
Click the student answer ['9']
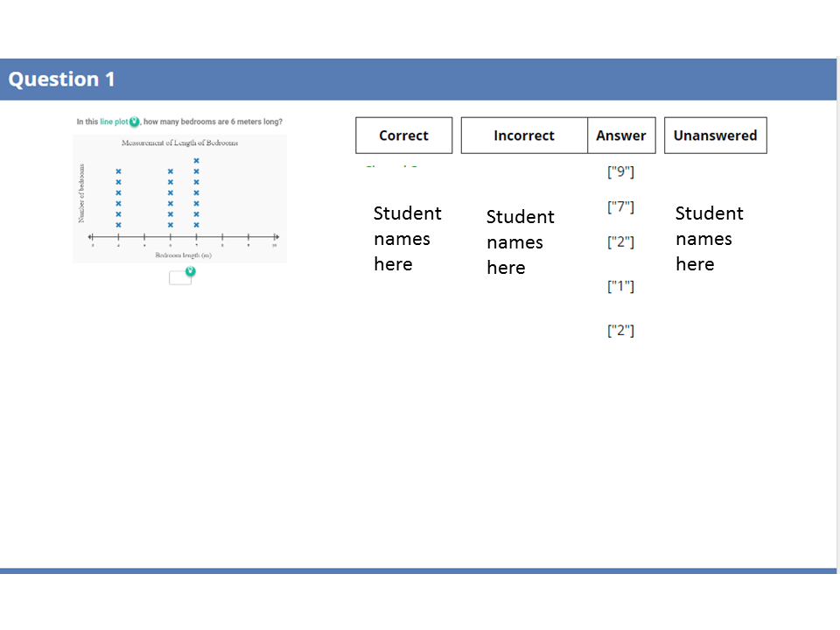click(620, 171)
